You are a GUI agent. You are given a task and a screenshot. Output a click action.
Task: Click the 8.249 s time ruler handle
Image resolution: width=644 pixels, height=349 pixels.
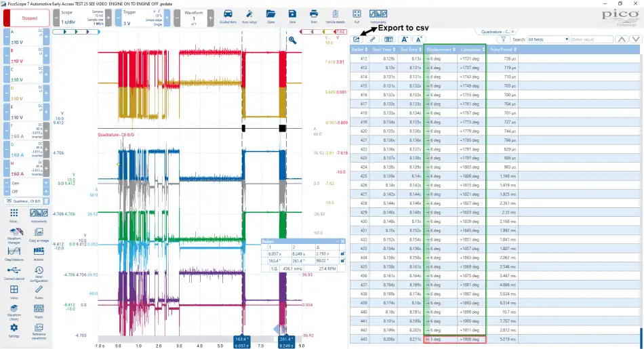tap(286, 342)
